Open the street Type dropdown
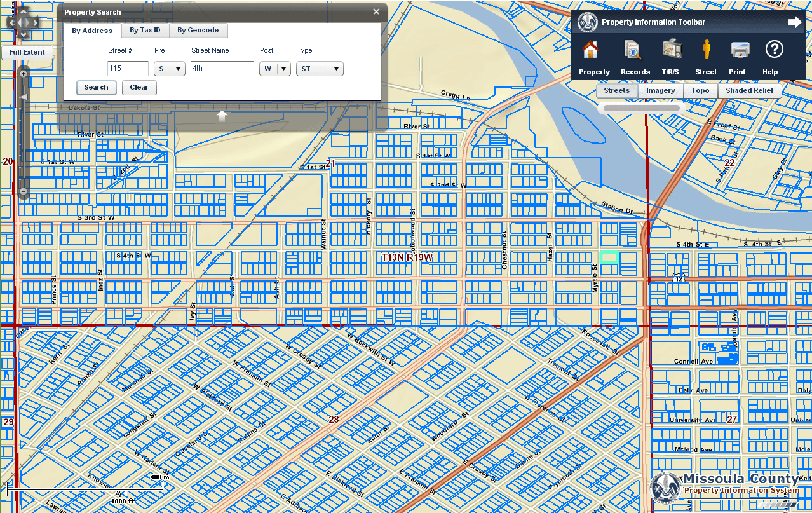812x513 pixels. (320, 69)
